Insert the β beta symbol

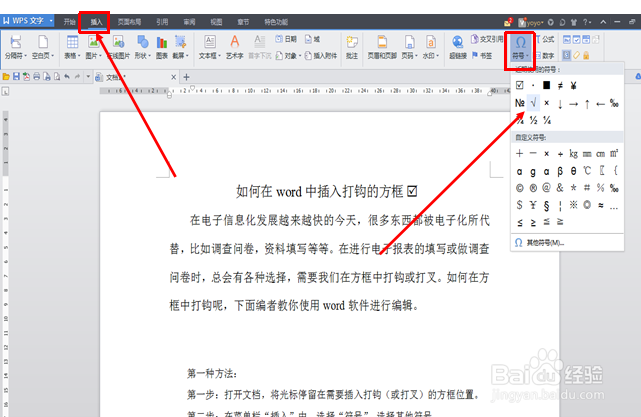coord(560,171)
